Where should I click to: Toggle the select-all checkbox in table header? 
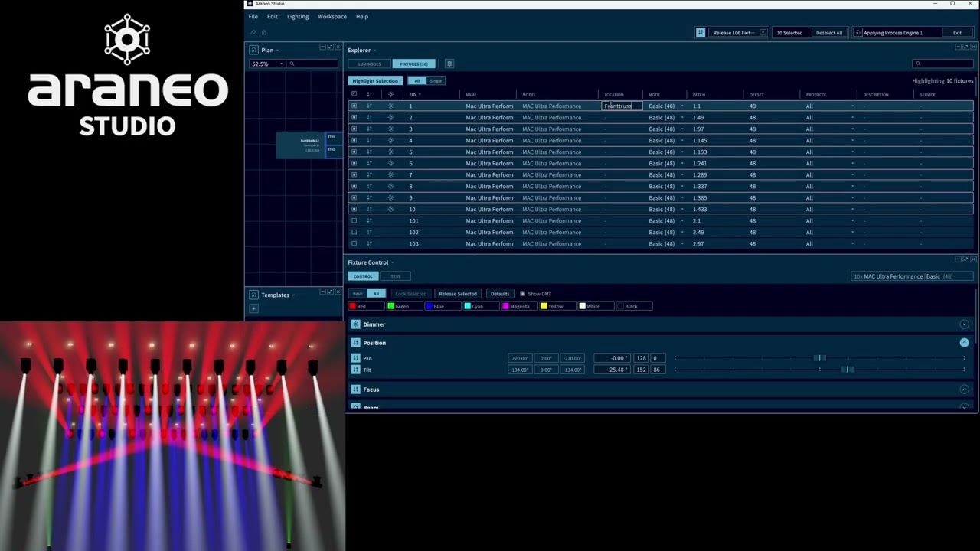(x=354, y=94)
